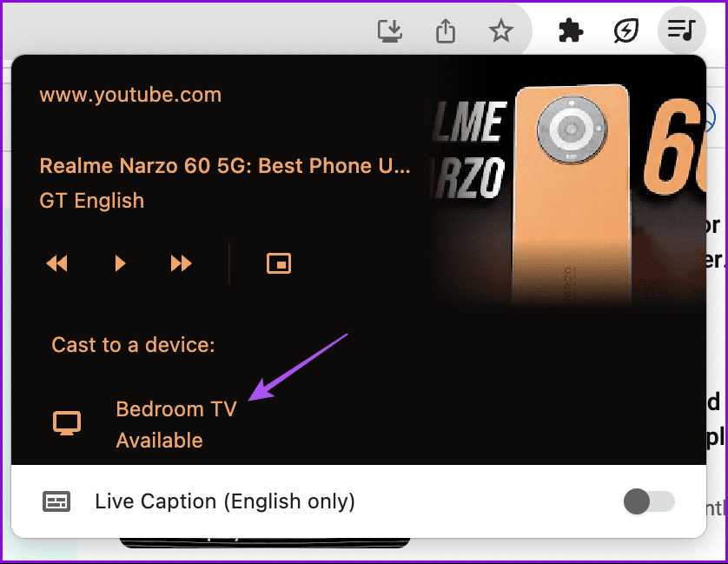Skip to the next track

pos(181,262)
